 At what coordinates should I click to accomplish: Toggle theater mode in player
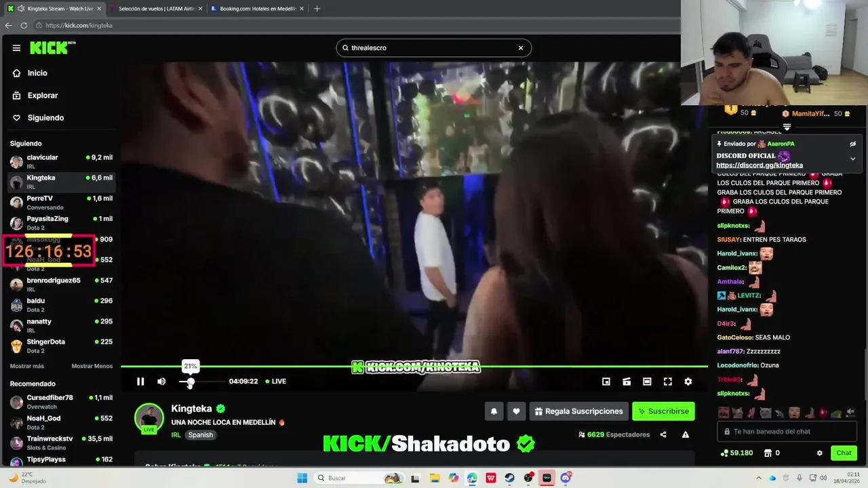pos(647,382)
